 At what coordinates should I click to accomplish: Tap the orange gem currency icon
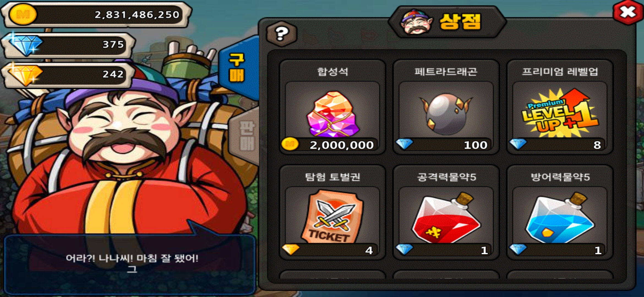[x=25, y=74]
